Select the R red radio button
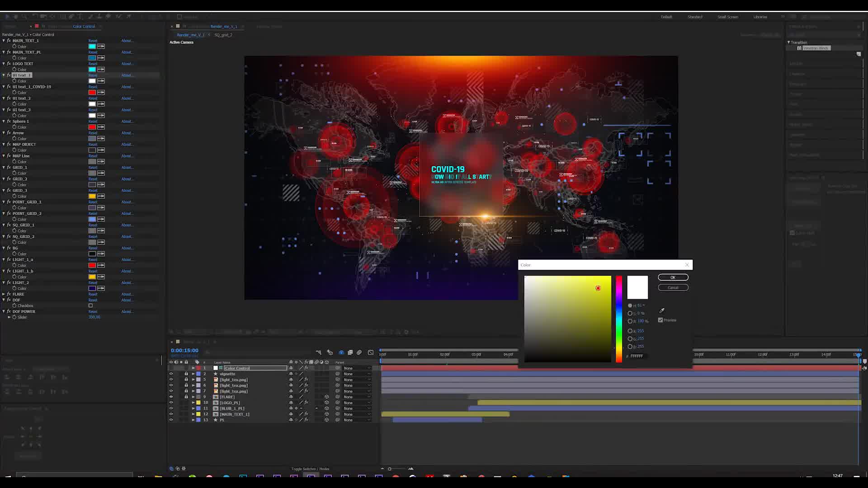 coord(630,331)
